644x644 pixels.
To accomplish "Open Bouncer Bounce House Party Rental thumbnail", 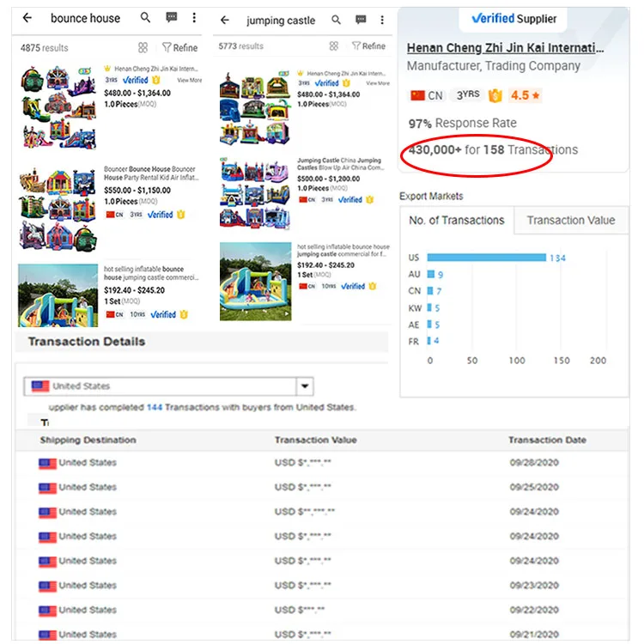I will [58, 209].
